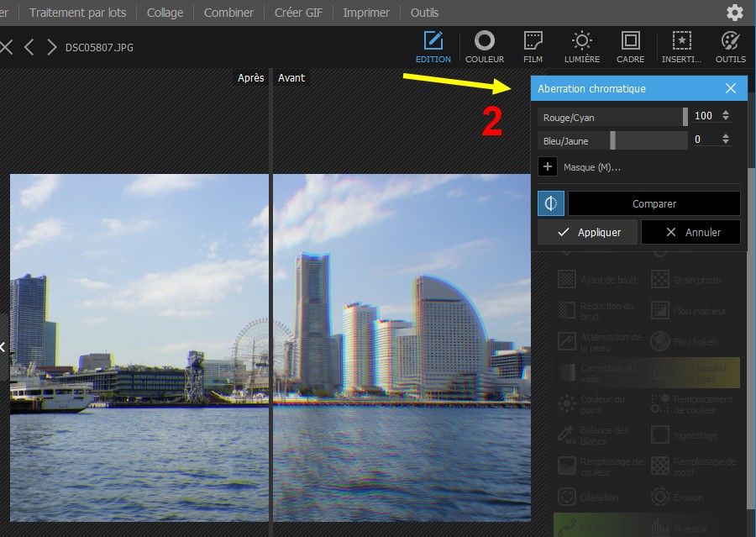Viewport: 756px width, 537px height.
Task: Click the Comparer button
Action: [654, 203]
